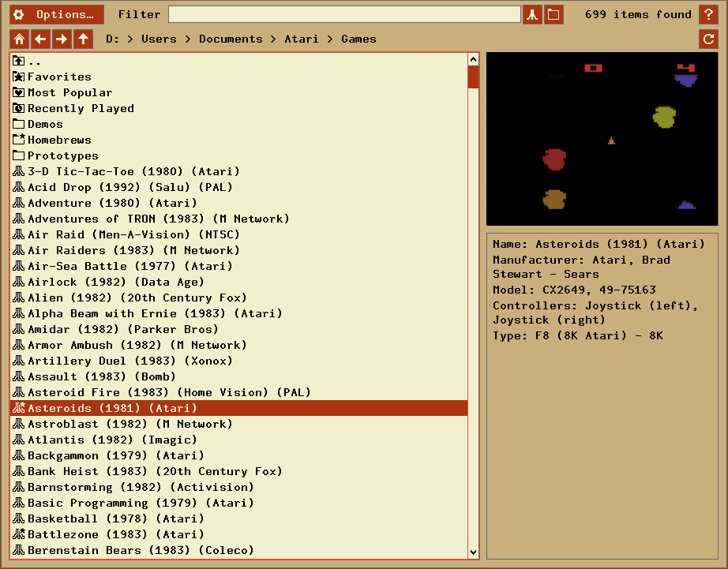Viewport: 728px width, 569px height.
Task: Click favorite ROM icon beside Asteroids (1981)
Action: coord(19,407)
